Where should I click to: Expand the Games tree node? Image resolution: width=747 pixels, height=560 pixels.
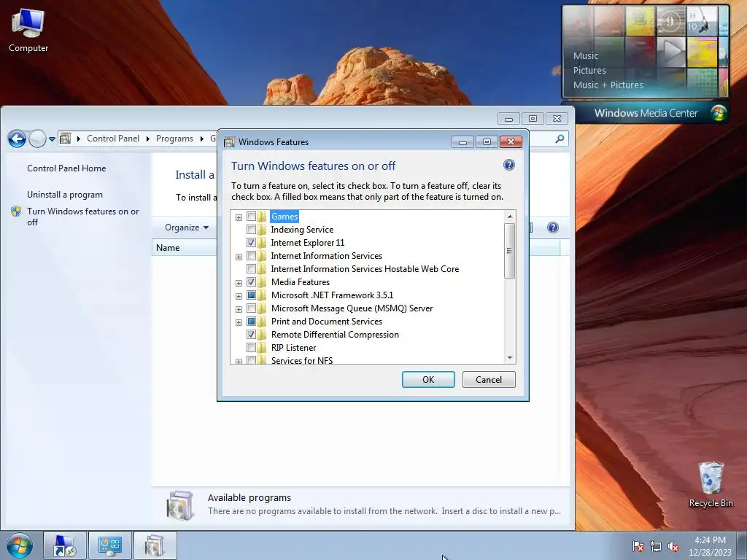point(239,217)
